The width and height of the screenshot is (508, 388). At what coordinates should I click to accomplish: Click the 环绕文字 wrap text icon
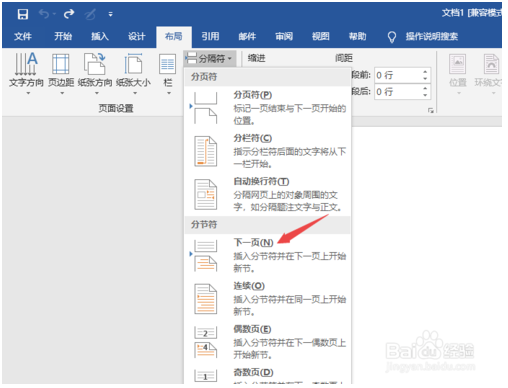click(x=492, y=64)
